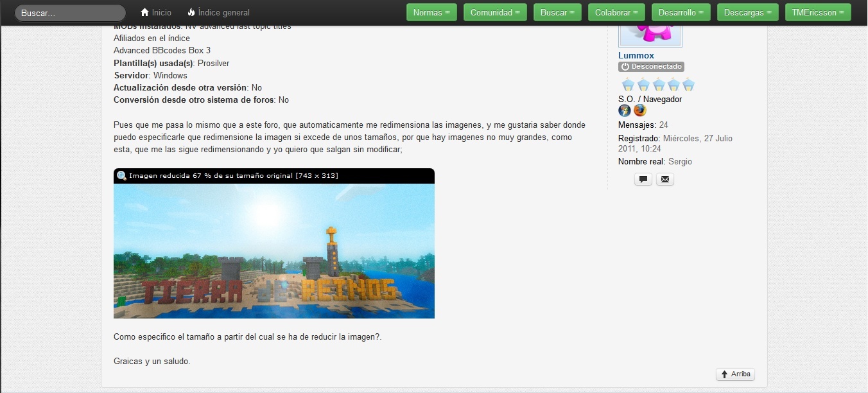This screenshot has height=393, width=868.
Task: Click the Tierra de Reinos image
Action: [x=274, y=251]
